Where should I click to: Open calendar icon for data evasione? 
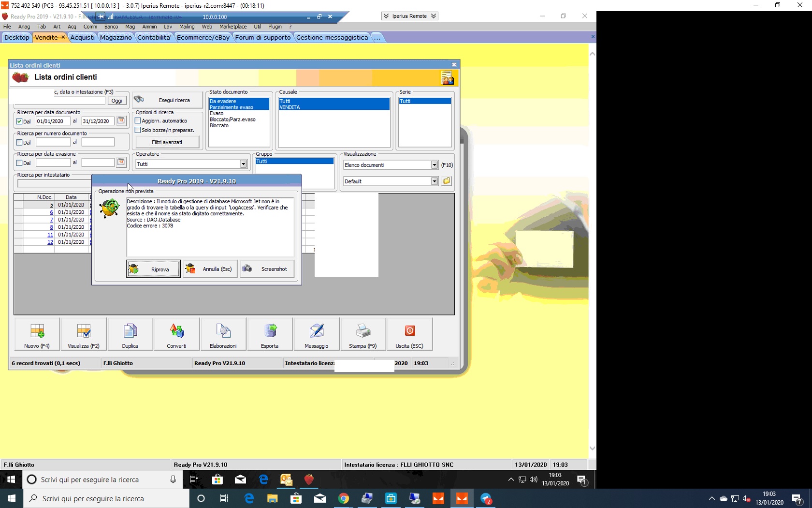pos(121,163)
